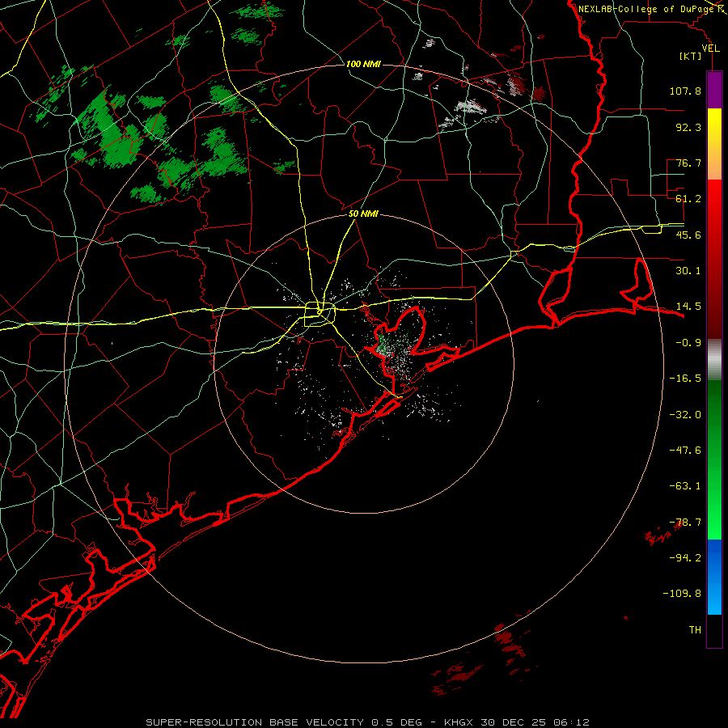Click the 'TH' label under the scale
Viewport: 728px width, 728px height.
pos(695,630)
